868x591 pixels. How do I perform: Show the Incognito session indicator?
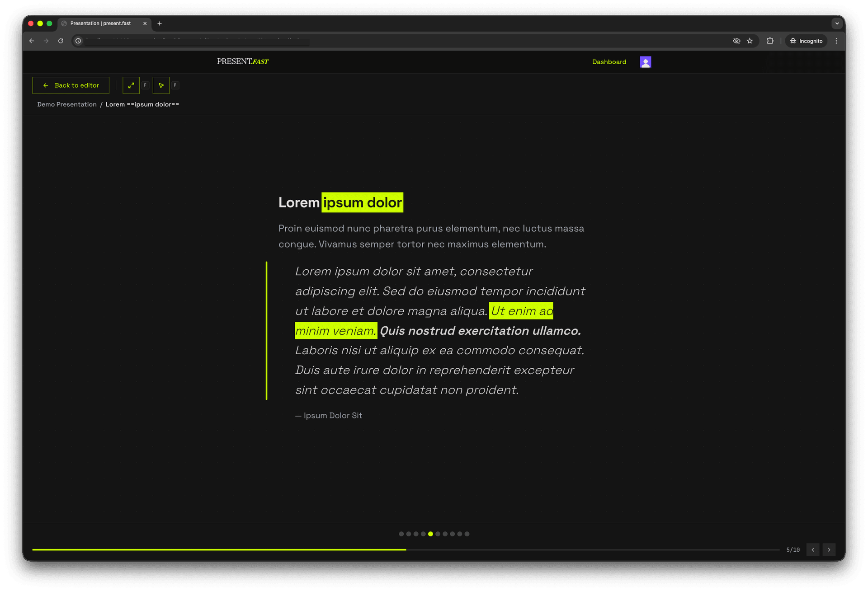tap(806, 41)
